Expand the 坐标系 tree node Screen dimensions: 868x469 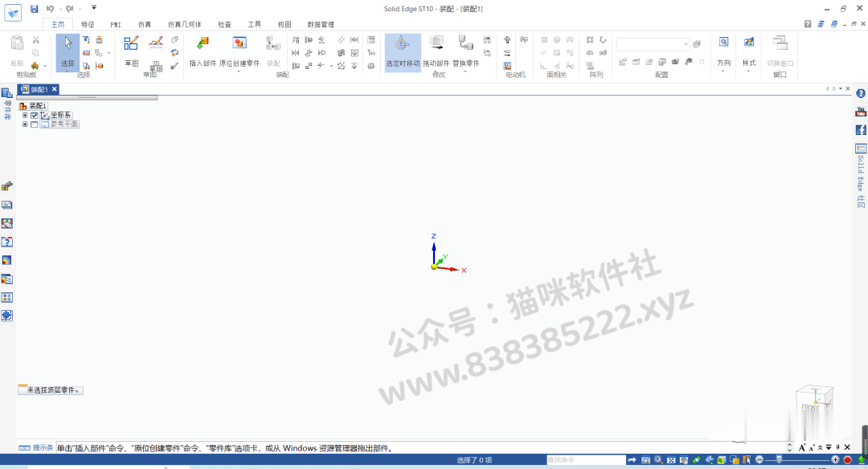(x=25, y=116)
